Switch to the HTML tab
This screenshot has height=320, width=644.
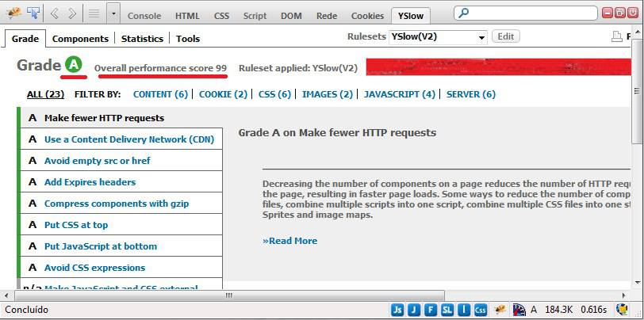[x=187, y=16]
